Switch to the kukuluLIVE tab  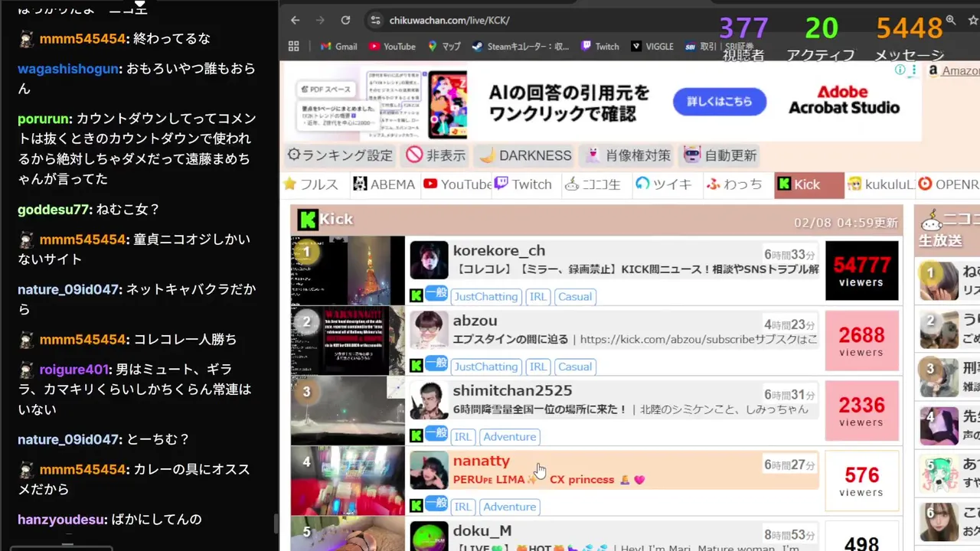click(x=880, y=184)
